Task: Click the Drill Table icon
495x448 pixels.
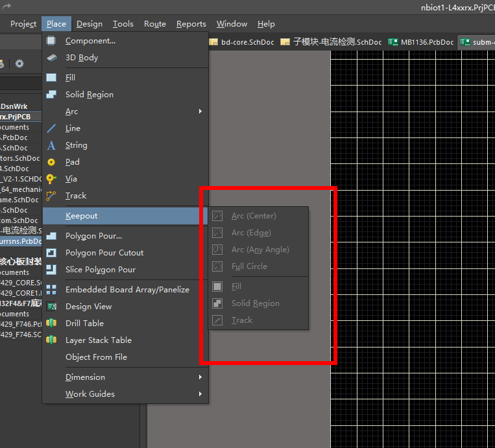Action: coord(51,323)
